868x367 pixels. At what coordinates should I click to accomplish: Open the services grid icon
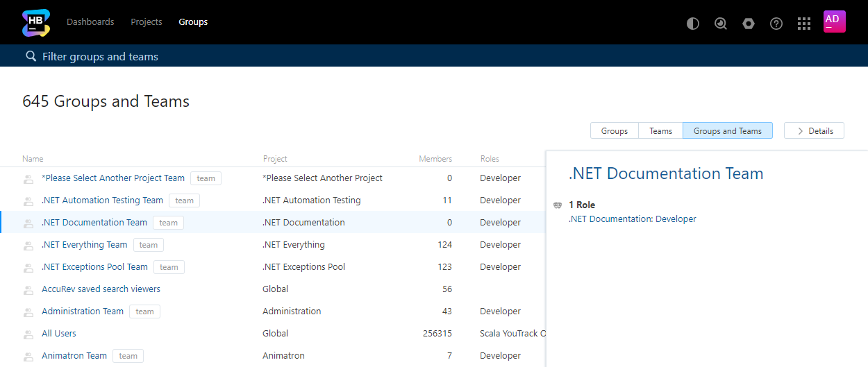click(804, 24)
